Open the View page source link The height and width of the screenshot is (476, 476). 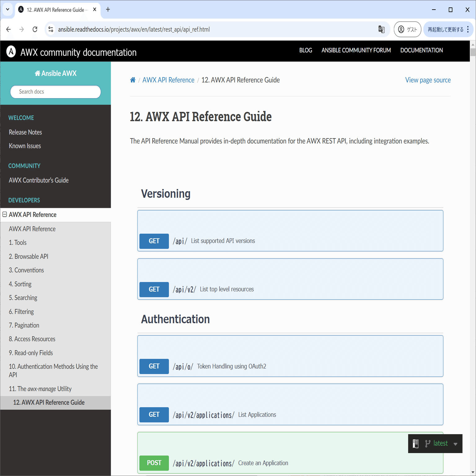point(428,80)
